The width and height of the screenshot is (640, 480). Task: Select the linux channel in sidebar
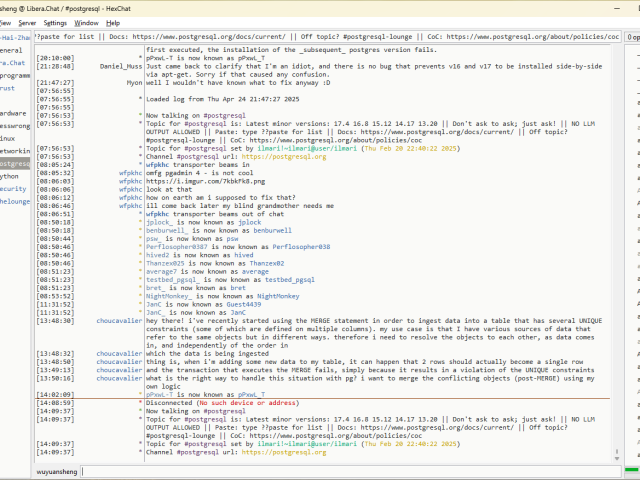click(8, 138)
